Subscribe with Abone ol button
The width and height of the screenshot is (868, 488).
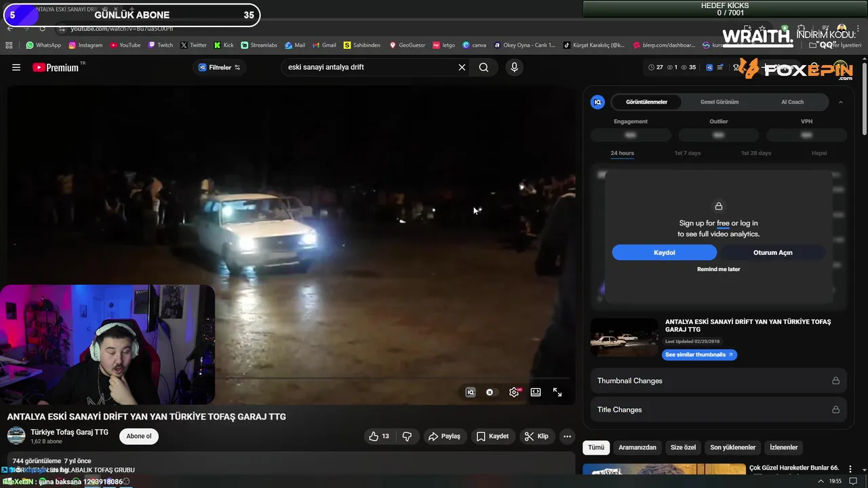139,436
